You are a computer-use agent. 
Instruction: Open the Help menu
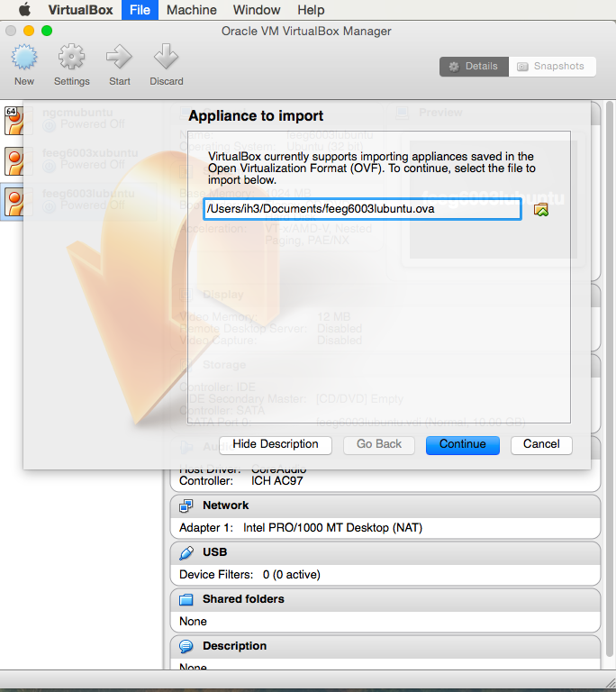[311, 10]
